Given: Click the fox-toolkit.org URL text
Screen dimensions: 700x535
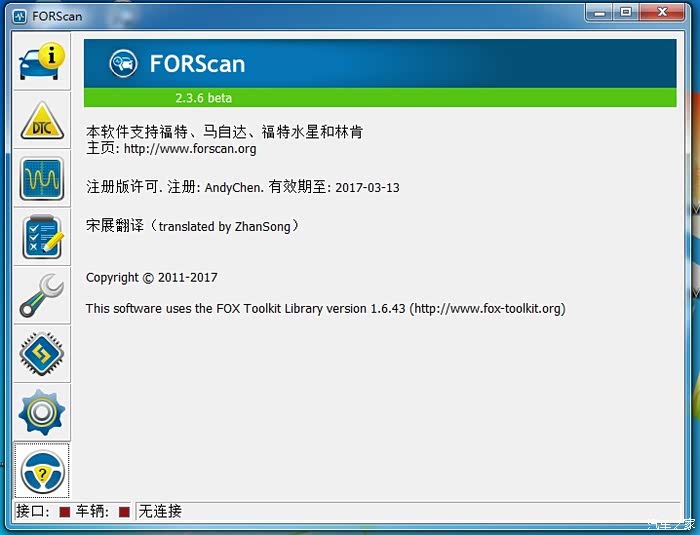Looking at the screenshot, I should click(488, 309).
